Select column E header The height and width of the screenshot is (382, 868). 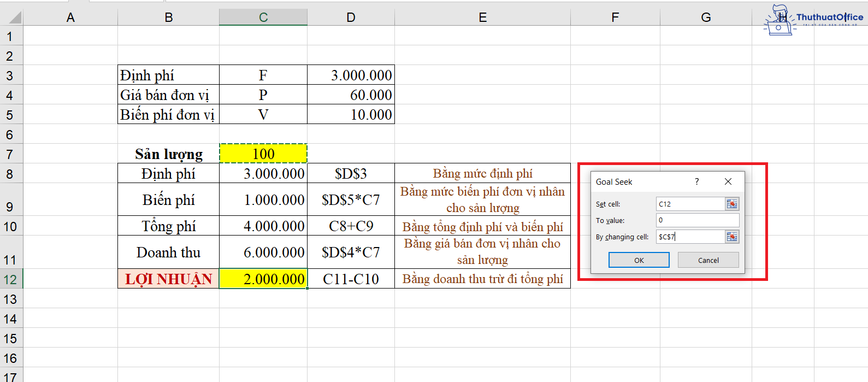[x=483, y=17]
